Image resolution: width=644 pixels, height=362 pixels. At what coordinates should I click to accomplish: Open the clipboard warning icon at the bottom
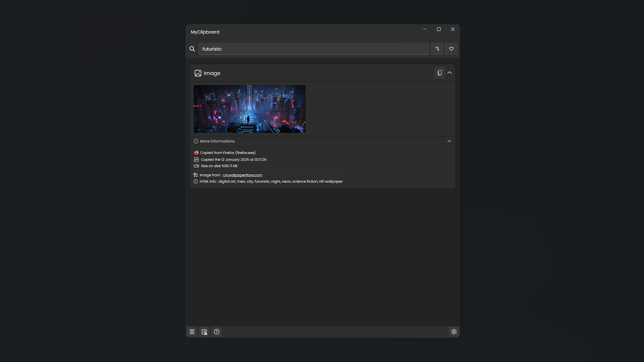[x=204, y=331]
